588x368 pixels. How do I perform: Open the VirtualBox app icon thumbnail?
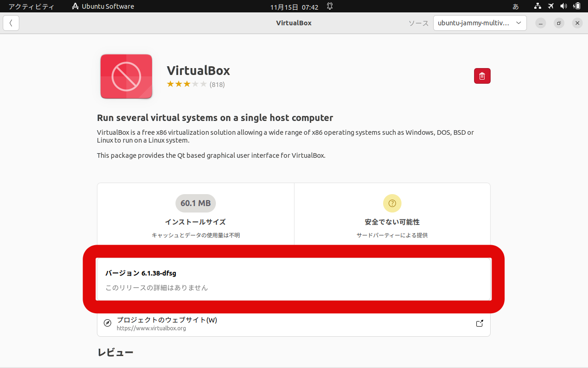[x=126, y=76]
